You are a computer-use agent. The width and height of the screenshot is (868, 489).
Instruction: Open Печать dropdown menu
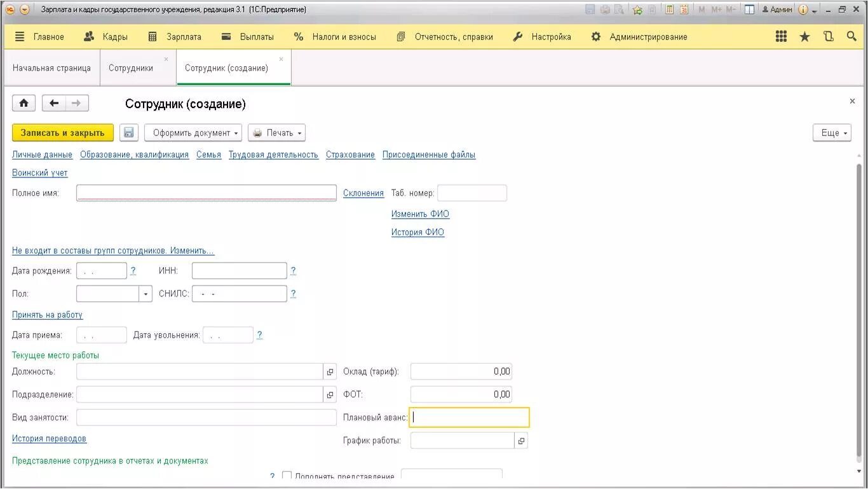click(276, 133)
